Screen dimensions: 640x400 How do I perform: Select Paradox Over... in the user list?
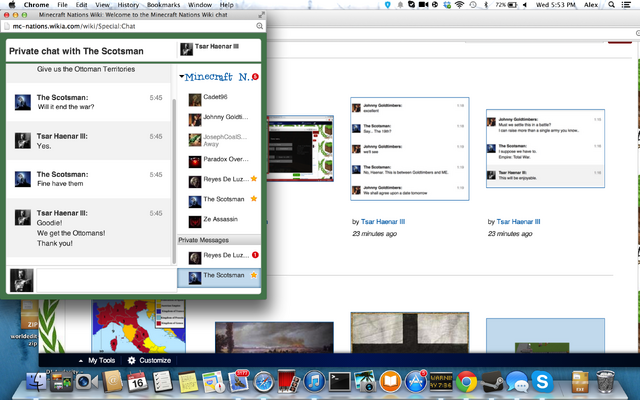pos(219,161)
